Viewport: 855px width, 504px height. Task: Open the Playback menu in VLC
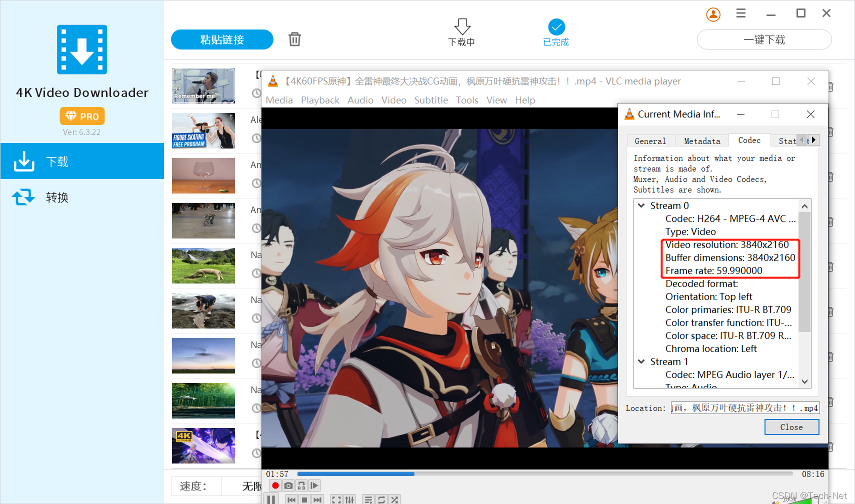(320, 100)
